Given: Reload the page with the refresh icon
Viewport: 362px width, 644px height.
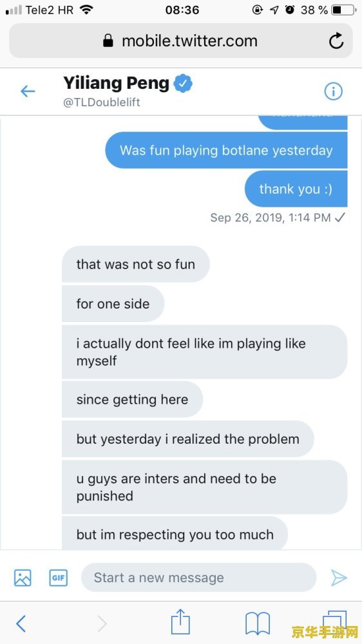Looking at the screenshot, I should (336, 41).
